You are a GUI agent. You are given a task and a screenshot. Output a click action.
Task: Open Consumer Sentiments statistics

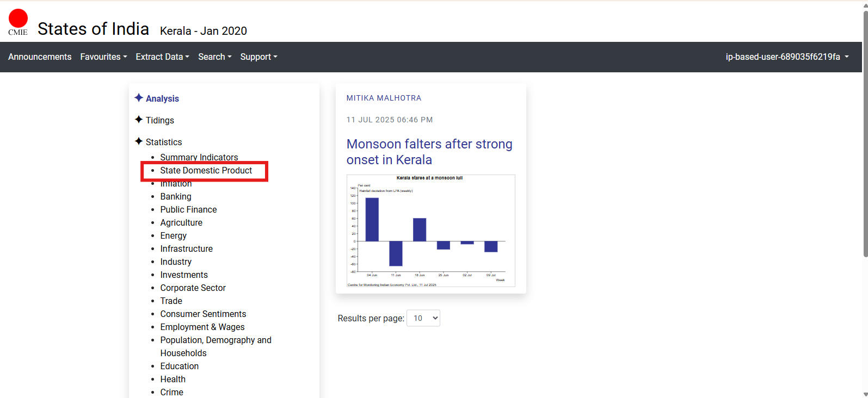point(203,314)
